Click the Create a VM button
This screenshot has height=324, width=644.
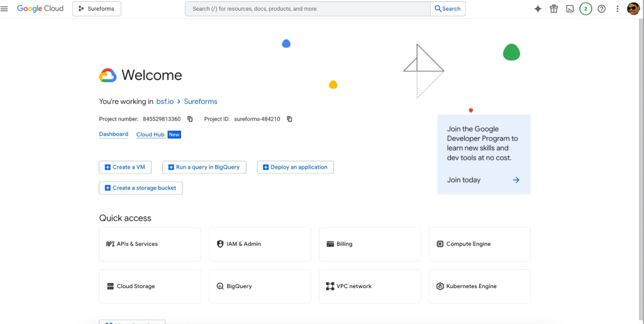pyautogui.click(x=125, y=167)
